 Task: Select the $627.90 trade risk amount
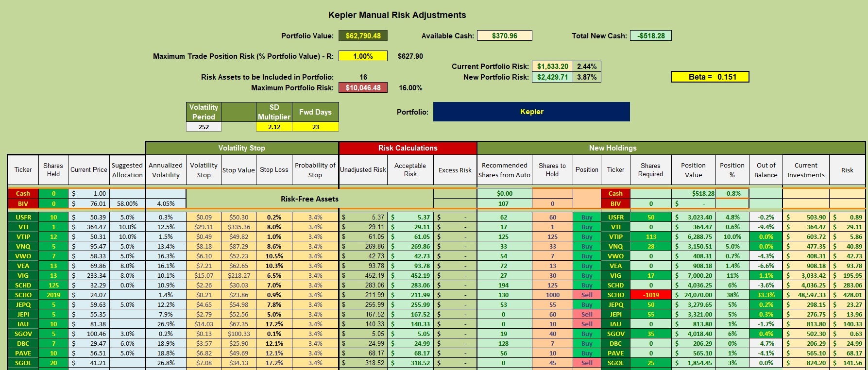410,56
